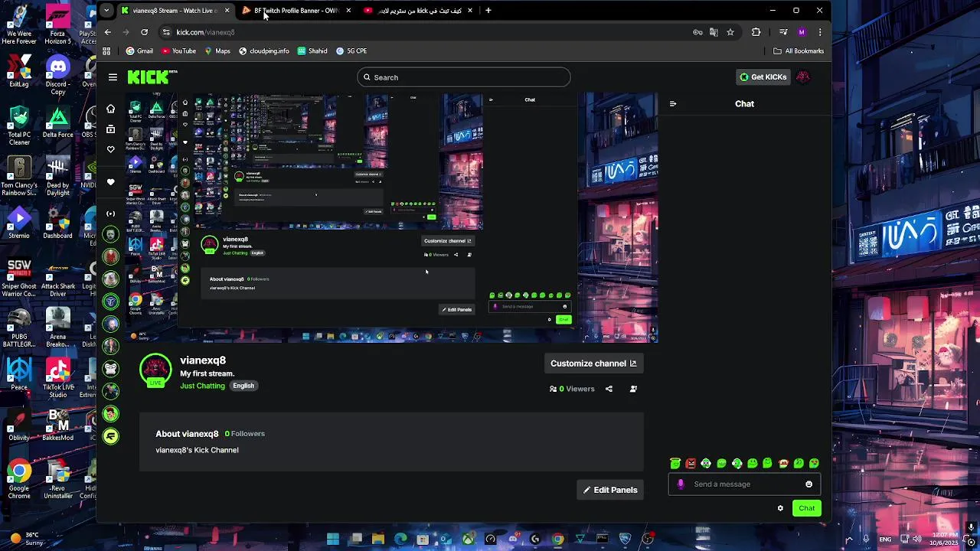Open Chrome three-dot menu
Viewport: 980px width, 551px height.
tap(820, 32)
